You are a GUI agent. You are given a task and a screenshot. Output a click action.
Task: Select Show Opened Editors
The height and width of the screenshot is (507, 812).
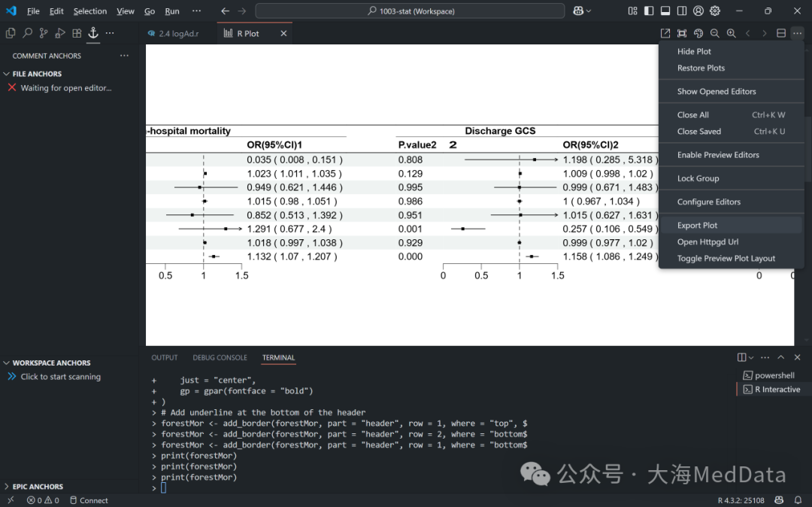tap(732, 91)
